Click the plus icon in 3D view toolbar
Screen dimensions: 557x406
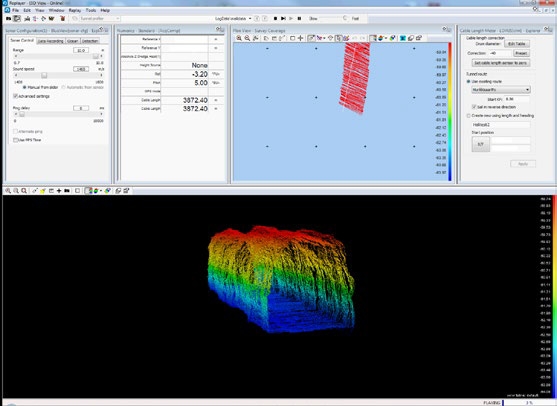59,191
